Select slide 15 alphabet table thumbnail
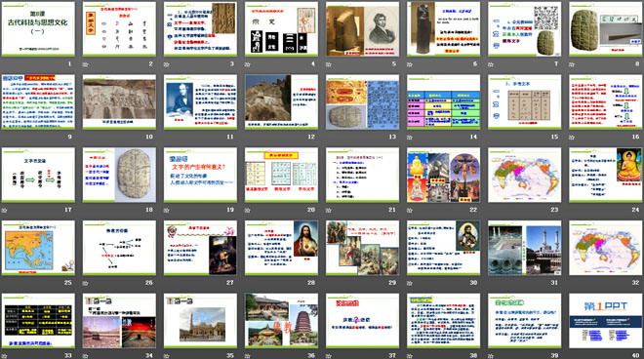The height and width of the screenshot is (359, 644). pyautogui.click(x=525, y=101)
